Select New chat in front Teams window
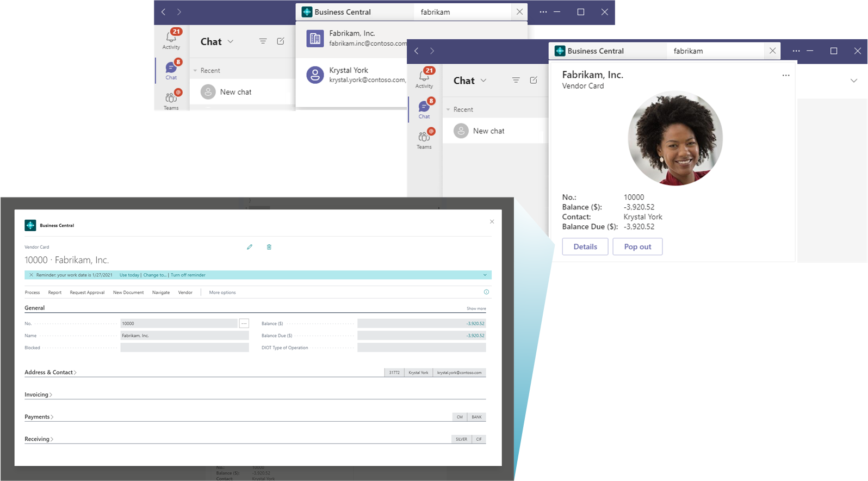 pos(495,131)
